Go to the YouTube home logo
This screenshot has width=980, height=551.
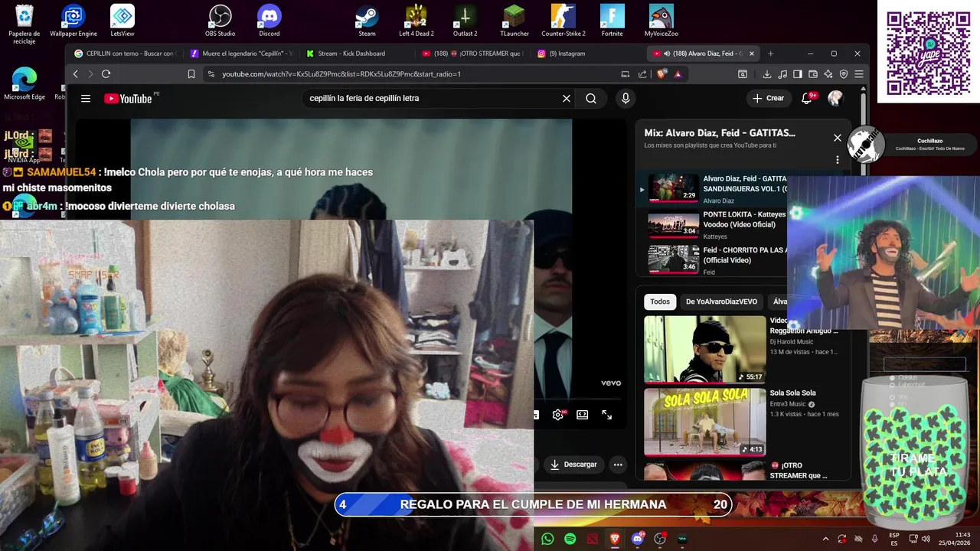click(x=128, y=99)
